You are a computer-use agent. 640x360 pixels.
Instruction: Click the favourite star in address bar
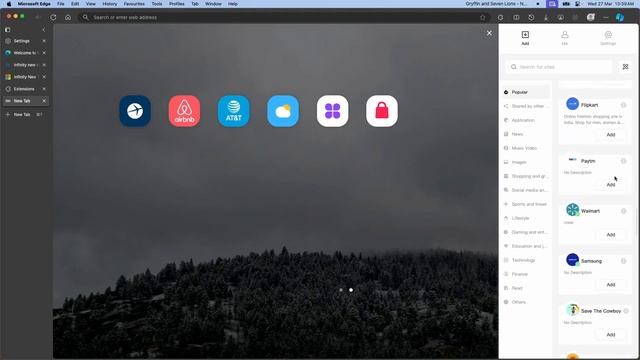pyautogui.click(x=482, y=17)
